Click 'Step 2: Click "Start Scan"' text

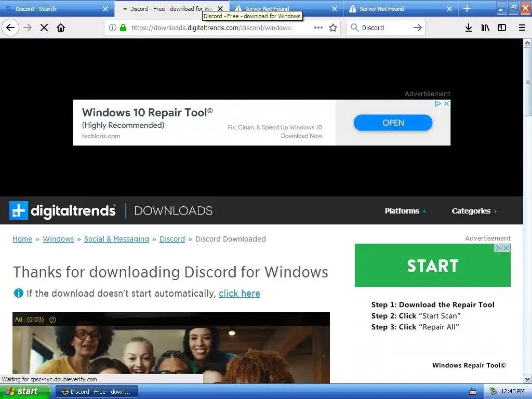tap(416, 316)
